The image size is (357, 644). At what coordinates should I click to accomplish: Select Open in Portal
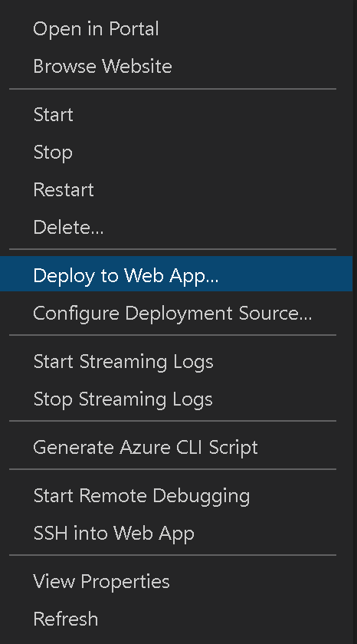pyautogui.click(x=176, y=29)
